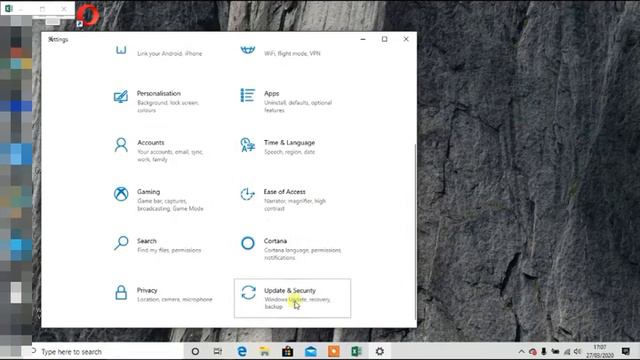Switch to Excel from the taskbar
This screenshot has height=360, width=640.
(356, 351)
